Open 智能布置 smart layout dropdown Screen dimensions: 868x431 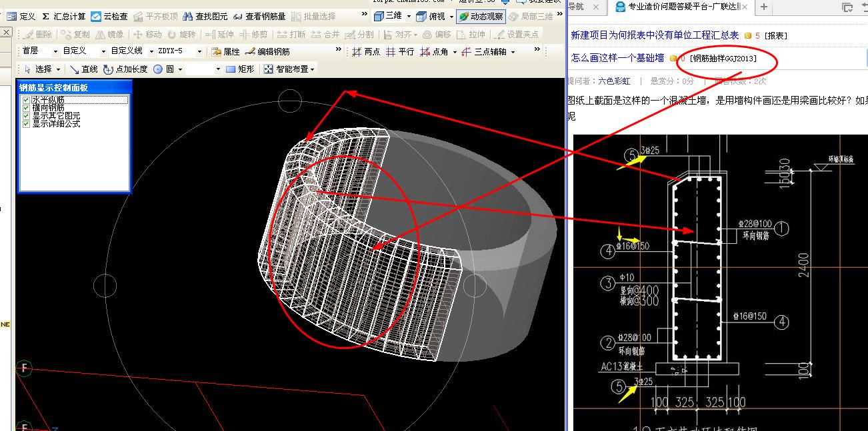click(x=312, y=69)
